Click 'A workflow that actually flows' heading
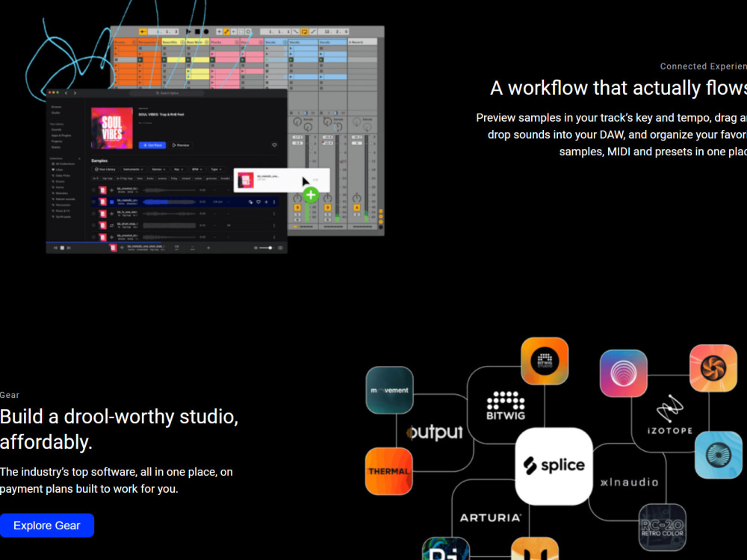Viewport: 747px width, 560px height. (x=619, y=88)
